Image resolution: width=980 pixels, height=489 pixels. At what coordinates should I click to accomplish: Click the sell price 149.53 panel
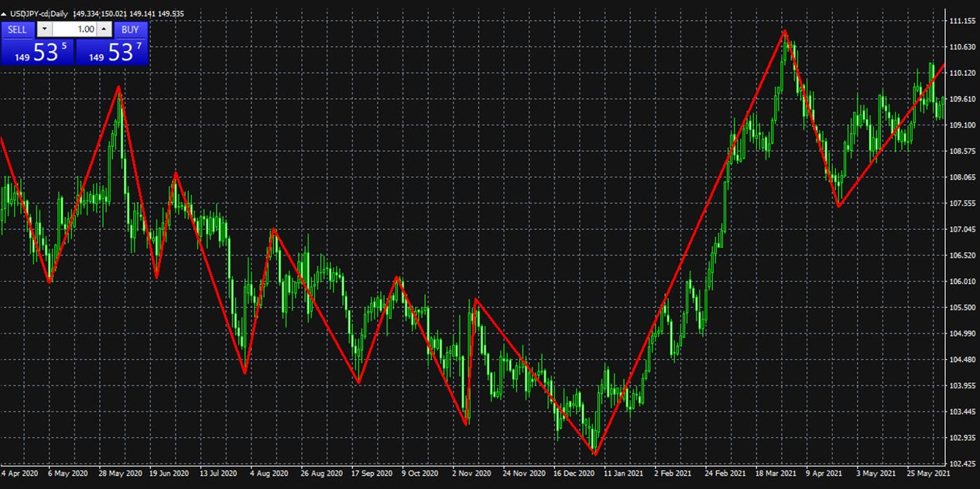point(37,53)
